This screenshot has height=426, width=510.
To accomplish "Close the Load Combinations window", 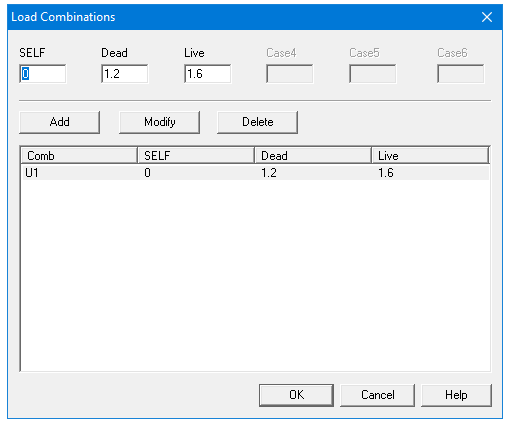I will tap(487, 17).
